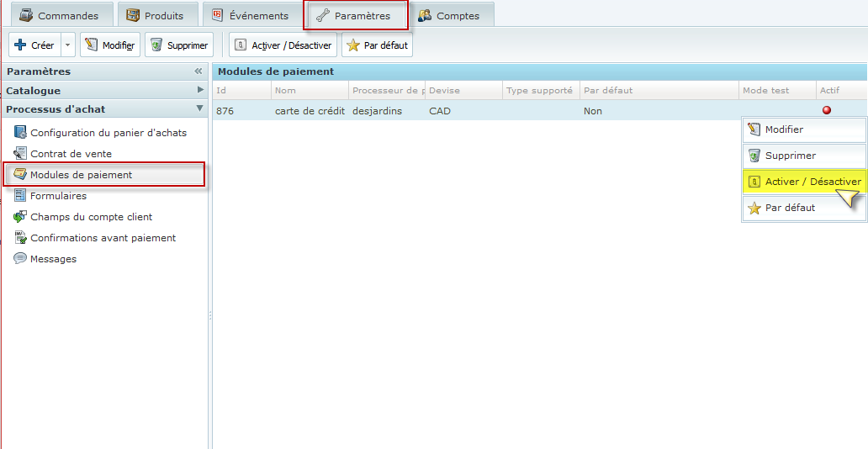Click the Modules de paiement sidebar icon
Image resolution: width=868 pixels, height=449 pixels.
click(x=20, y=174)
